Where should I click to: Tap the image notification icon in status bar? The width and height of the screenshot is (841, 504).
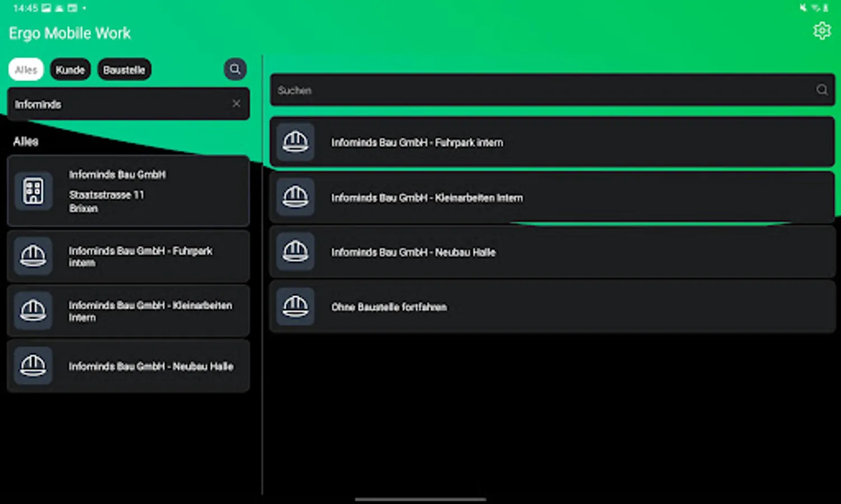[46, 8]
